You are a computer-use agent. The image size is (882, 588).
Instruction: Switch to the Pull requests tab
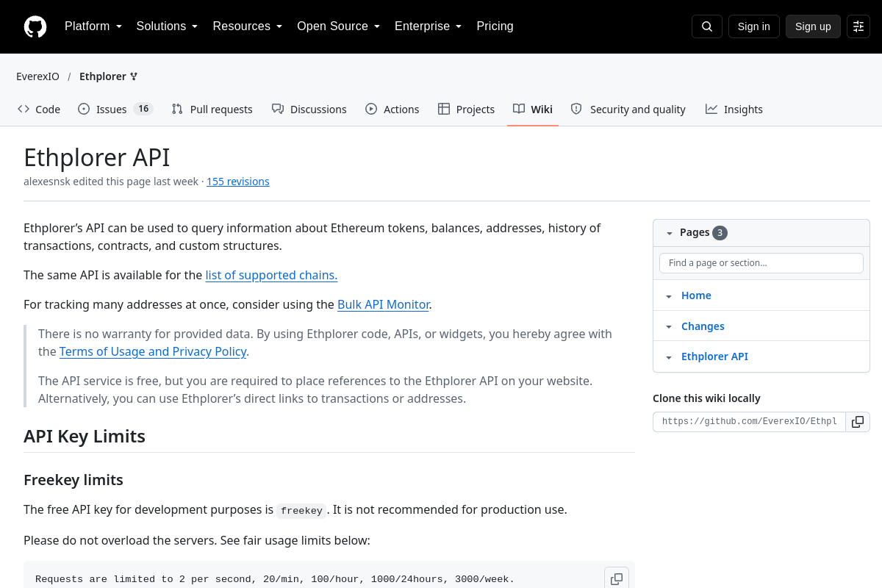pyautogui.click(x=212, y=109)
